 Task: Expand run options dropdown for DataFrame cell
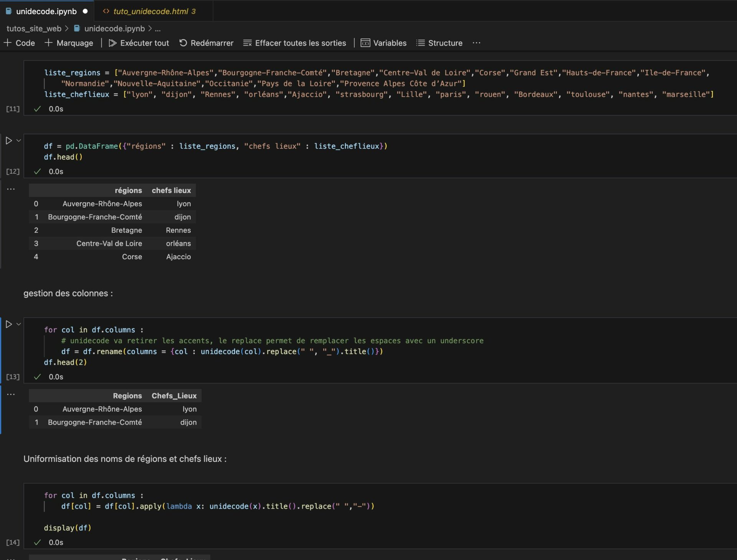pyautogui.click(x=18, y=141)
